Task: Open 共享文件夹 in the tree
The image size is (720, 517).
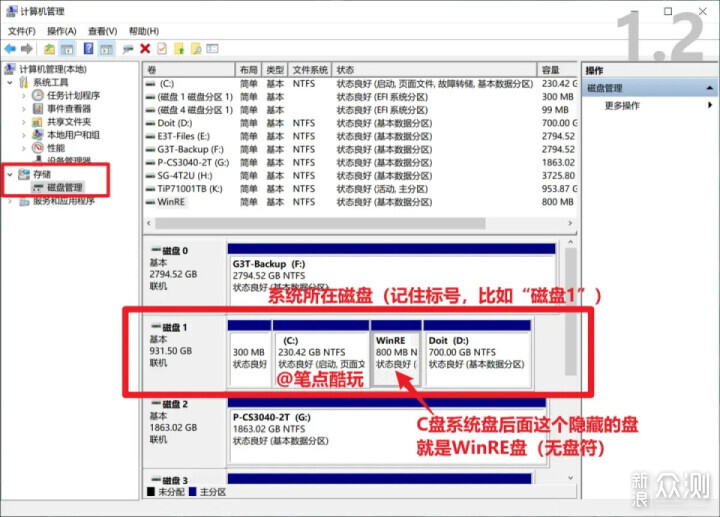Action: click(x=69, y=122)
